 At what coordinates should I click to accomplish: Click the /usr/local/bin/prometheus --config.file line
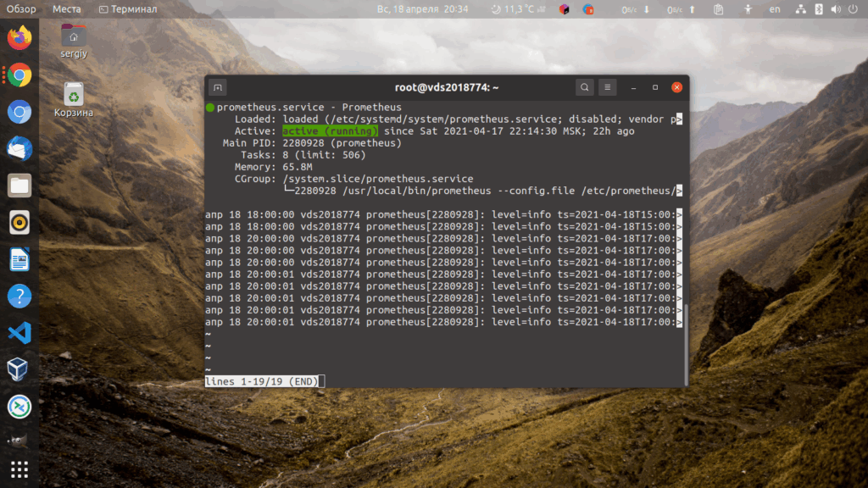[482, 191]
